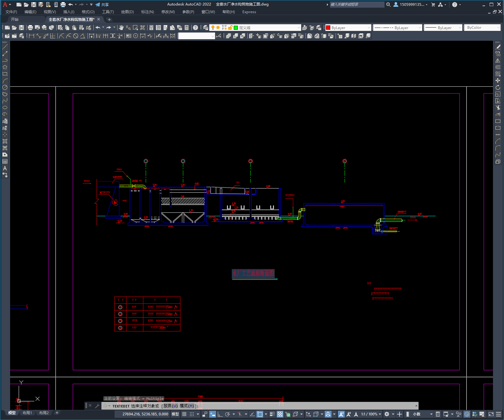The height and width of the screenshot is (420, 504).
Task: Switch to the 开始 start tab
Action: (x=15, y=19)
